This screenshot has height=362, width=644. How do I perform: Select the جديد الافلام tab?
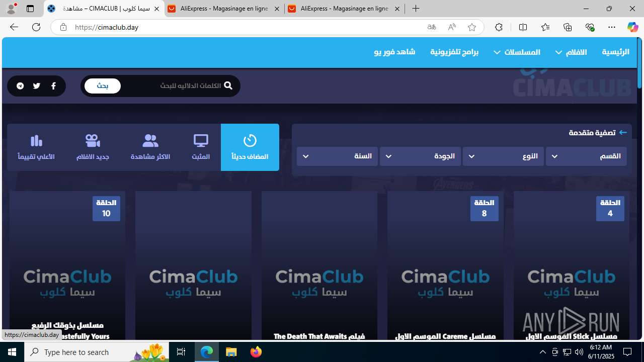pyautogui.click(x=93, y=147)
